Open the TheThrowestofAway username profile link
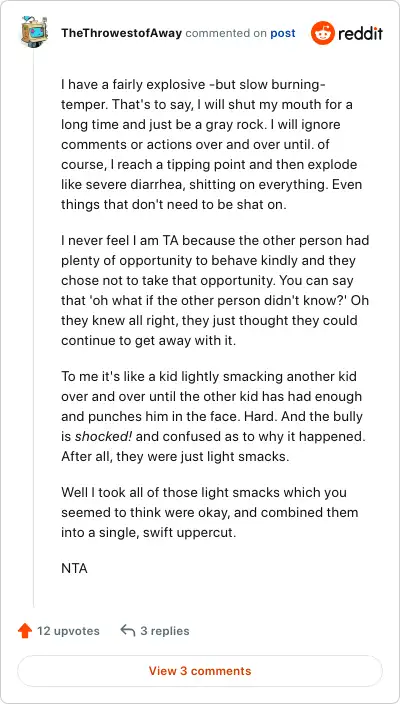The width and height of the screenshot is (400, 704). (121, 33)
